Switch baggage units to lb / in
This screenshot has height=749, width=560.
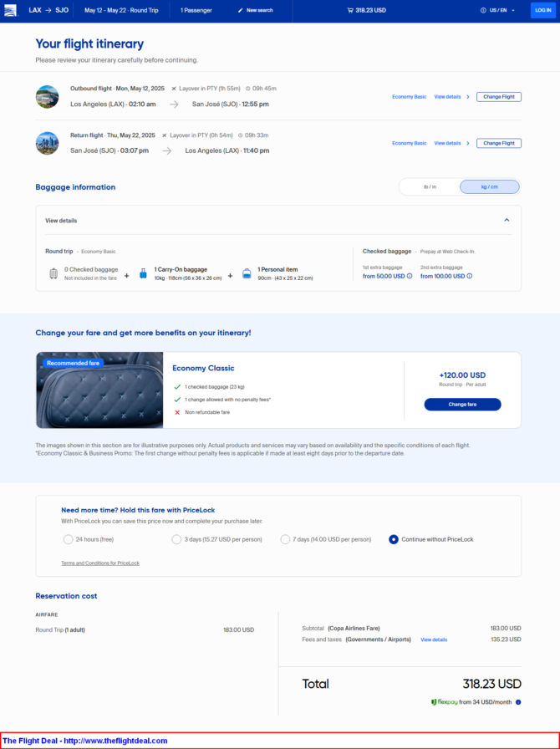tap(430, 186)
